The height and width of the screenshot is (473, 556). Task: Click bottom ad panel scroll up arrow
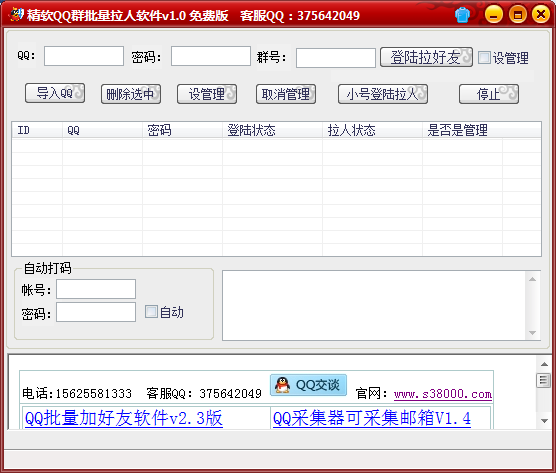(544, 364)
